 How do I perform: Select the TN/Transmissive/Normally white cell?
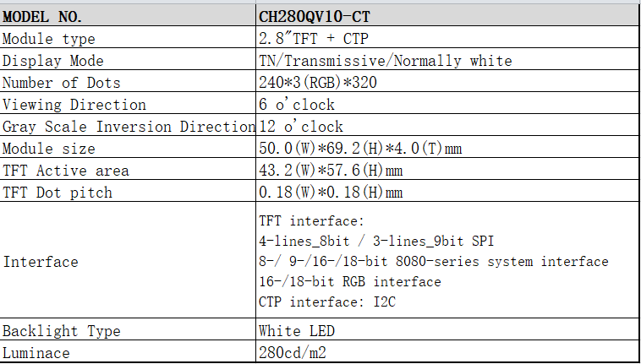click(386, 61)
